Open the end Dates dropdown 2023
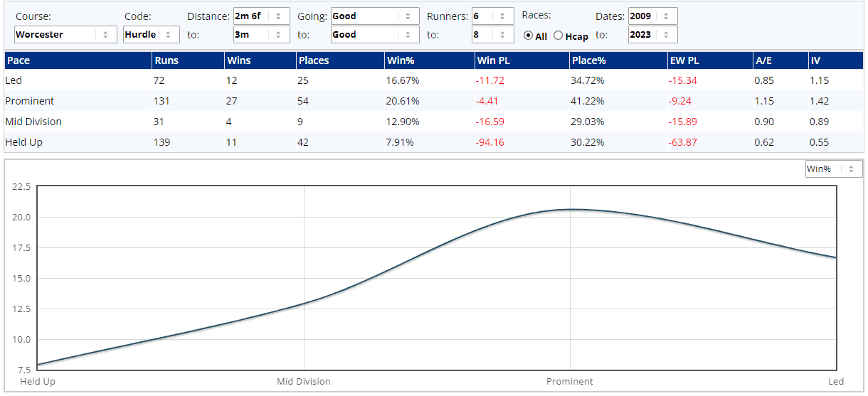The image size is (868, 396). coord(652,34)
